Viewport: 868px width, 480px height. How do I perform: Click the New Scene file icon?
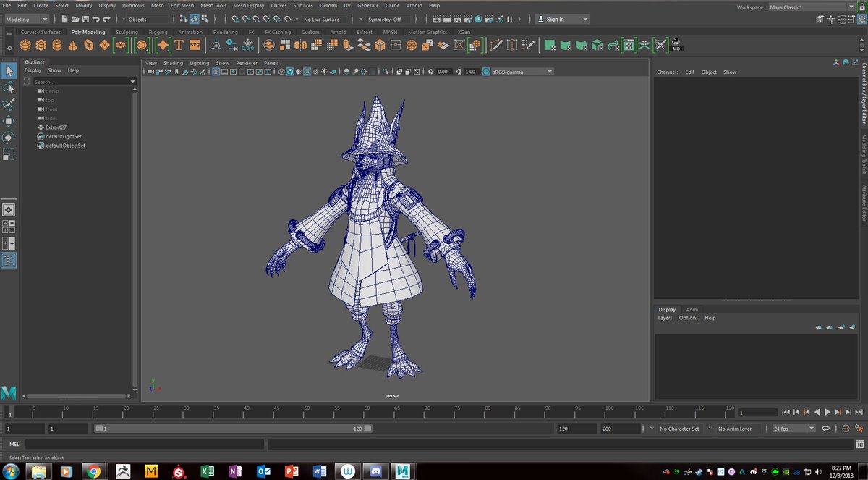click(x=65, y=19)
